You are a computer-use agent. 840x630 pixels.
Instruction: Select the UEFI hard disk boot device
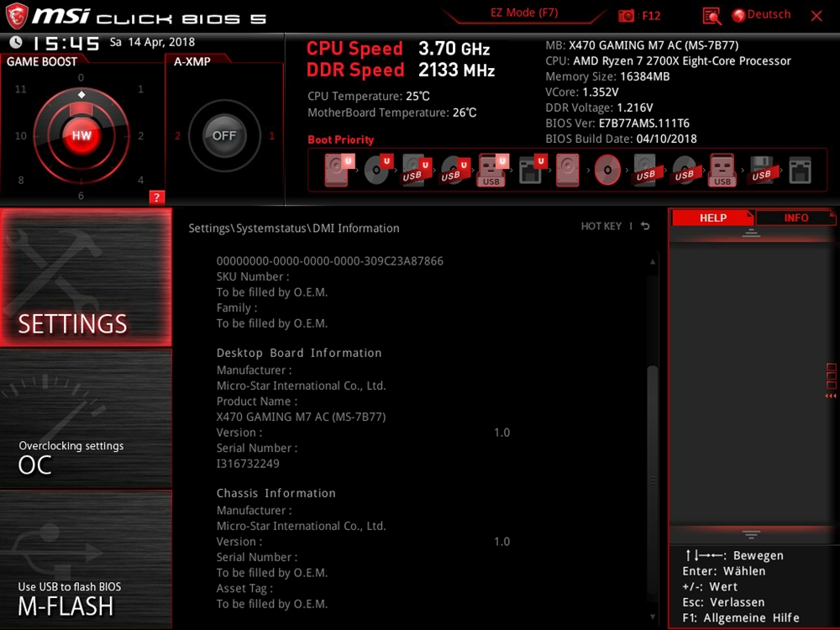pos(339,170)
